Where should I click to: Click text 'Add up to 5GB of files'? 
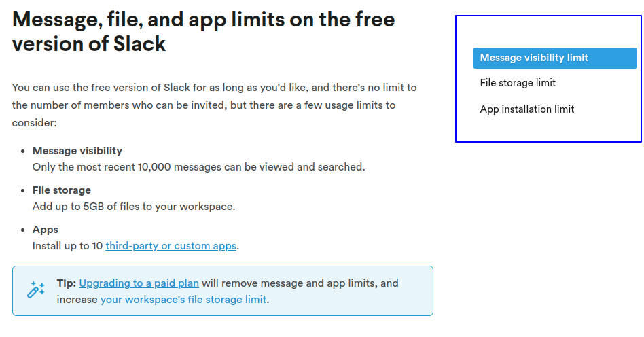(86, 207)
